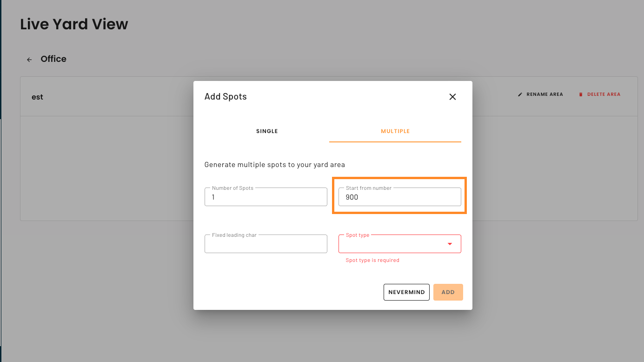Select the Multiple tab
Image resolution: width=644 pixels, height=362 pixels.
click(x=395, y=131)
